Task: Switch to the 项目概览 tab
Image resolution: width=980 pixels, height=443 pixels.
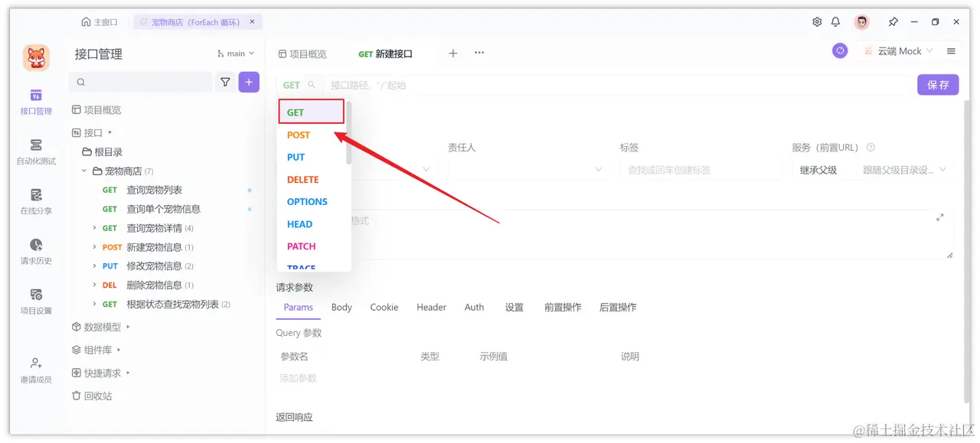Action: click(308, 54)
